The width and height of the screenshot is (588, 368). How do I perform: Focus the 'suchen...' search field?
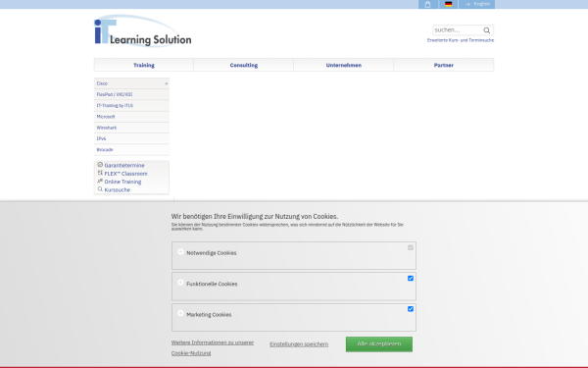tap(458, 30)
